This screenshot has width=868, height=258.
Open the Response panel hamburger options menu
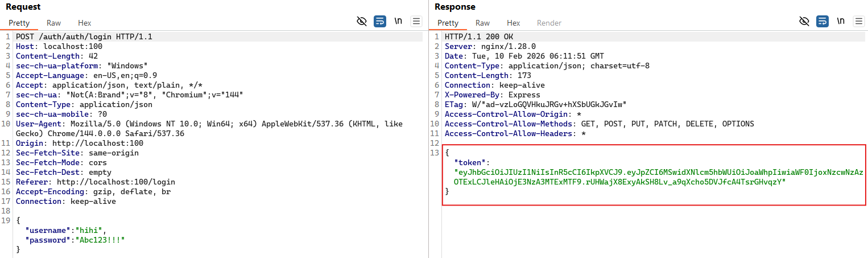coord(858,22)
